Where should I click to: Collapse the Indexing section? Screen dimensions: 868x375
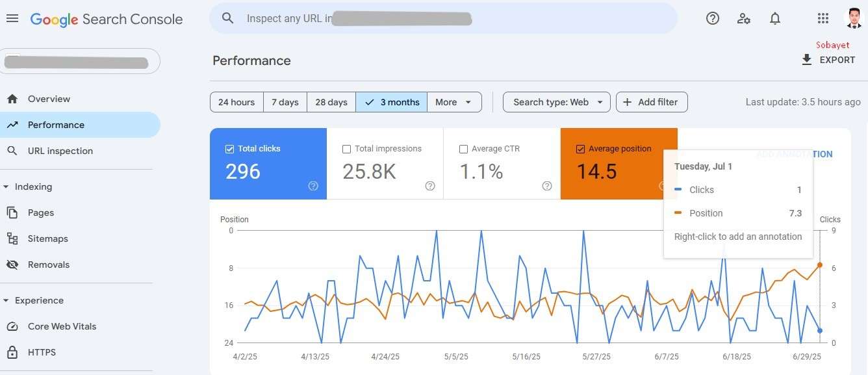coord(6,187)
